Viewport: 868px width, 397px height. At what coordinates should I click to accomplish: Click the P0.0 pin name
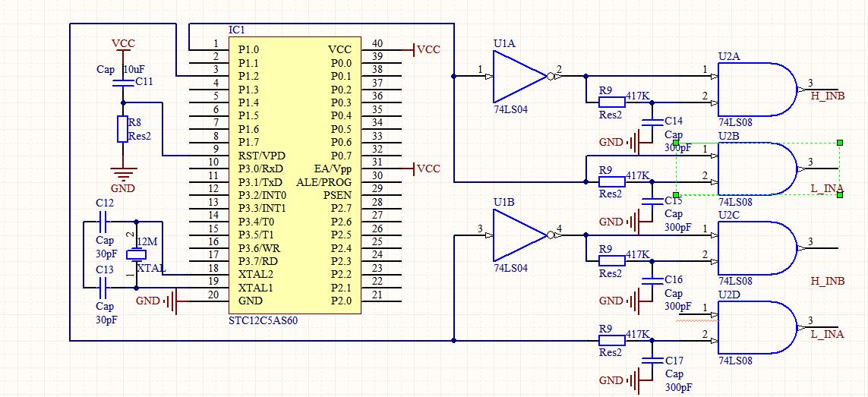point(341,63)
